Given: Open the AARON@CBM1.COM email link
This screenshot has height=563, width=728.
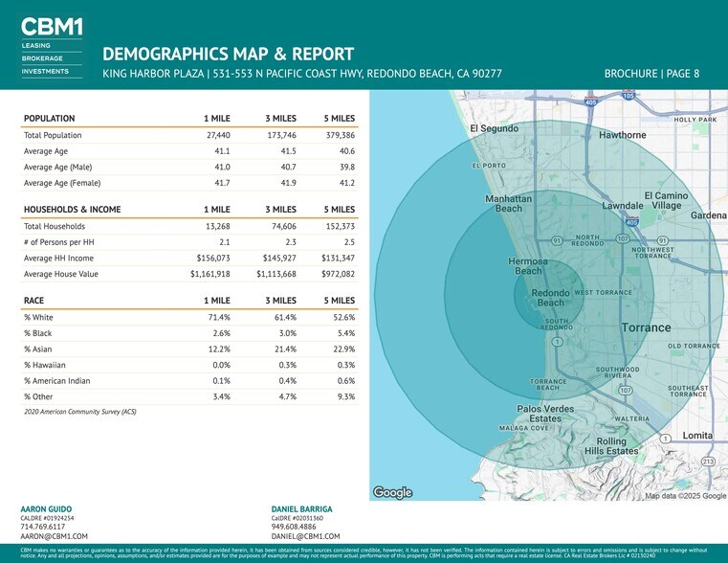Looking at the screenshot, I should [x=54, y=537].
